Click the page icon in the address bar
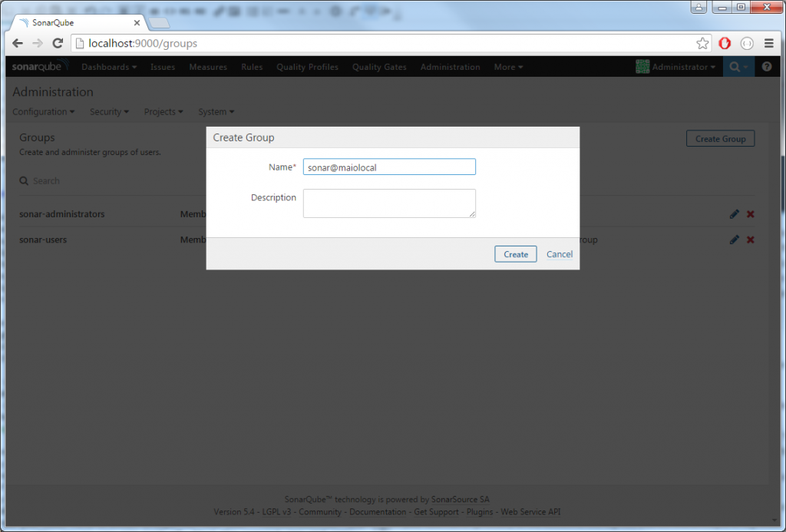Viewport: 786px width, 532px height. 79,44
